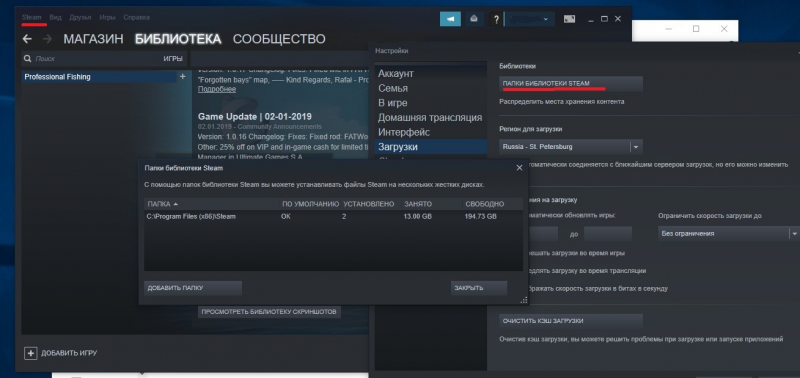Select Аккаунт in the settings sidebar
Screen dimensions: 800x378
[396, 74]
